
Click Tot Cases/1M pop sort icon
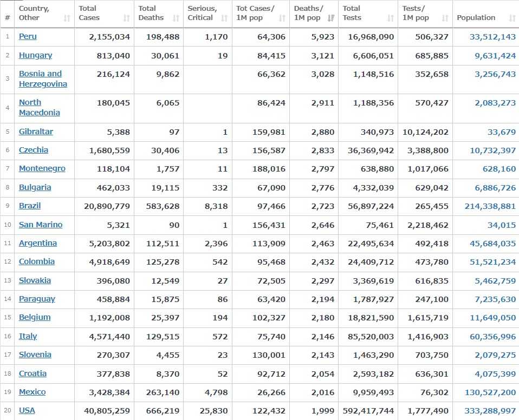(282, 18)
